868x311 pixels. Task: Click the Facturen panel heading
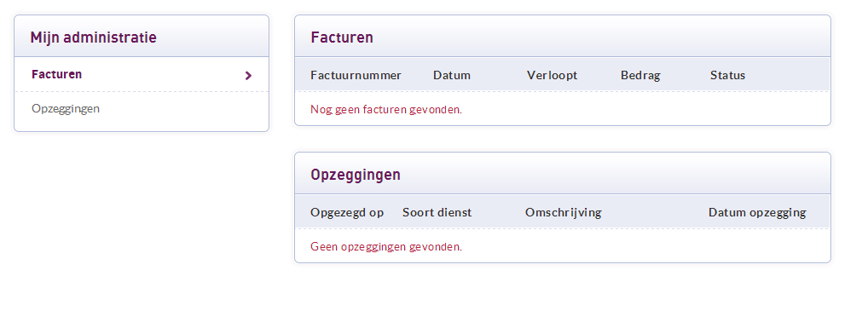click(x=342, y=37)
